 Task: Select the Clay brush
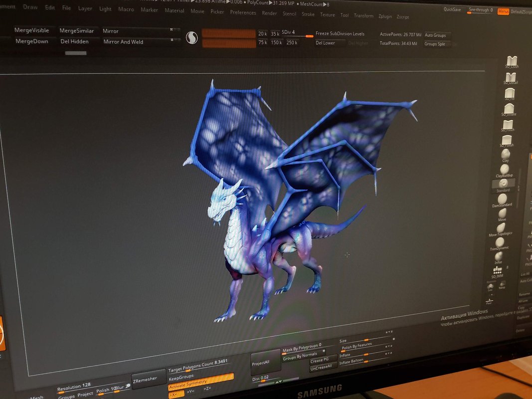[506, 155]
